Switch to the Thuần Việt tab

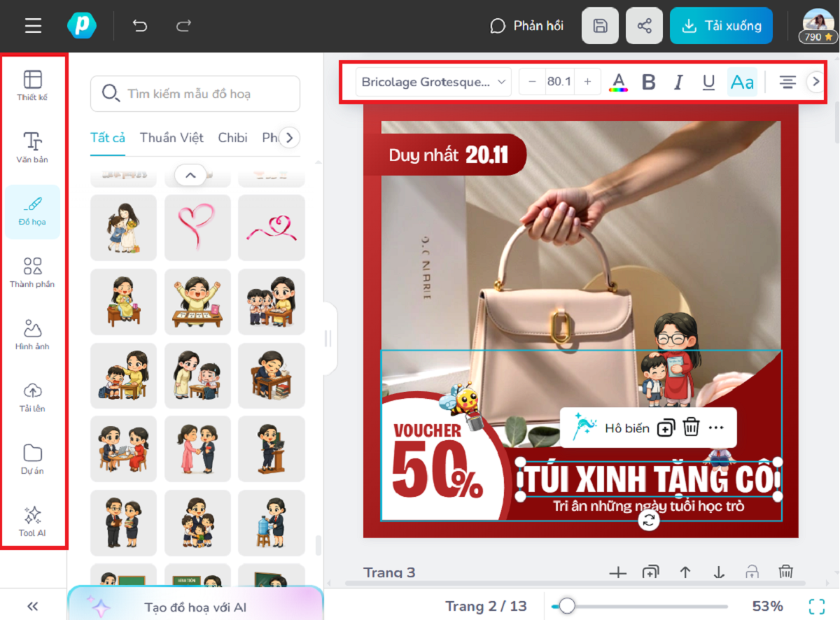tap(171, 138)
